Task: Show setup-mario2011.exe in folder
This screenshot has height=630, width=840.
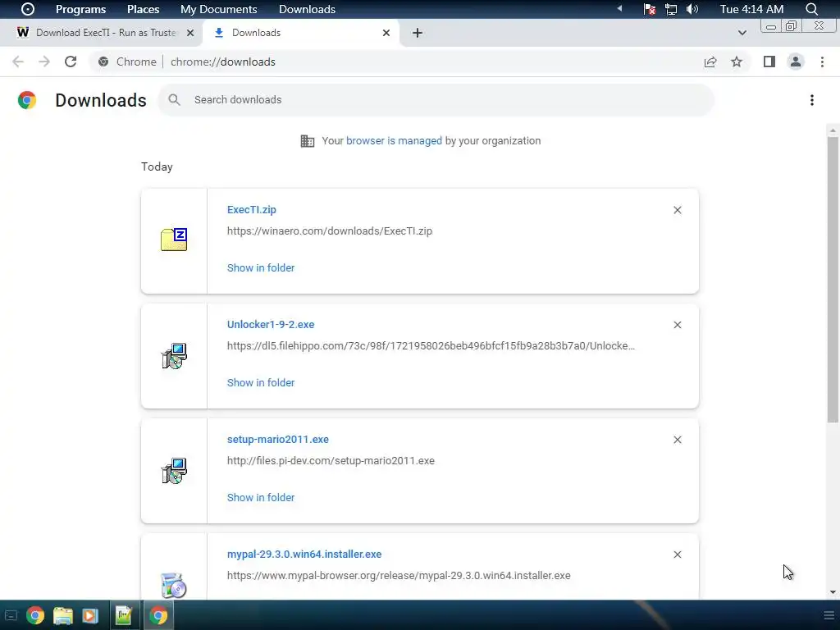Action: click(x=261, y=498)
